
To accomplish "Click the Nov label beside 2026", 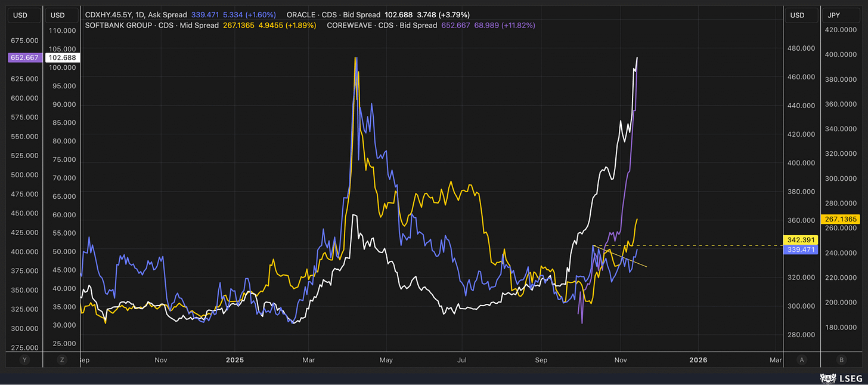I will pyautogui.click(x=621, y=361).
